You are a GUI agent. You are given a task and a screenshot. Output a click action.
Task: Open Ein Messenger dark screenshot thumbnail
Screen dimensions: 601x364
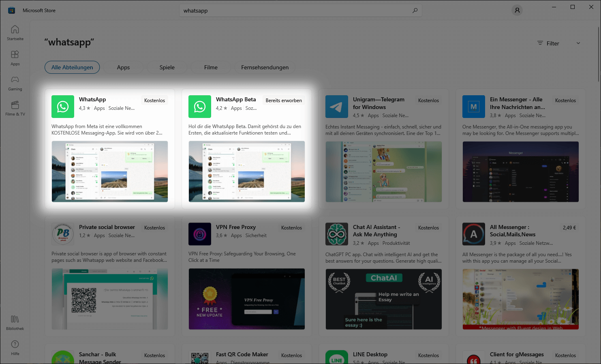point(521,171)
